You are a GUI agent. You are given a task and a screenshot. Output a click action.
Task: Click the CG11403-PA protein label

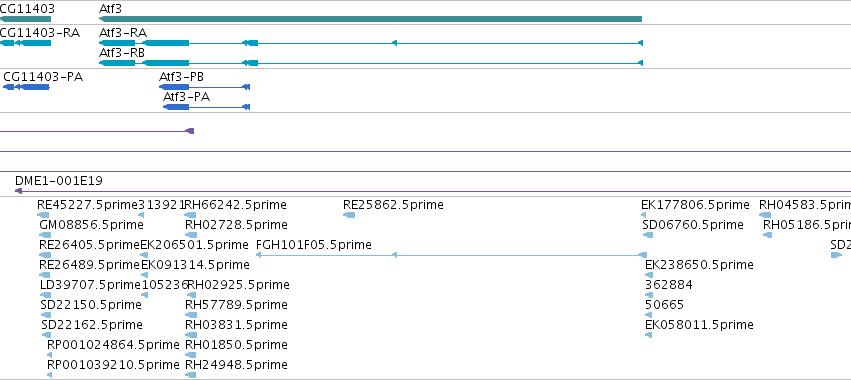click(43, 77)
